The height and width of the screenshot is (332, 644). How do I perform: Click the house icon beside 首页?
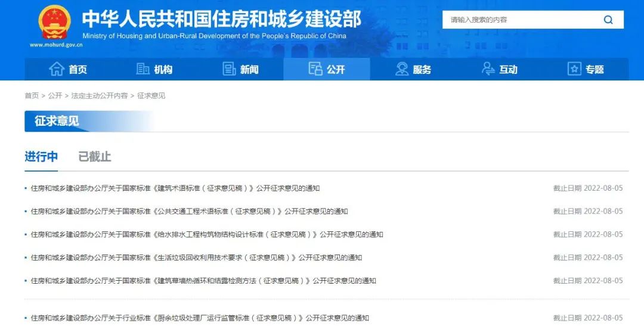57,69
